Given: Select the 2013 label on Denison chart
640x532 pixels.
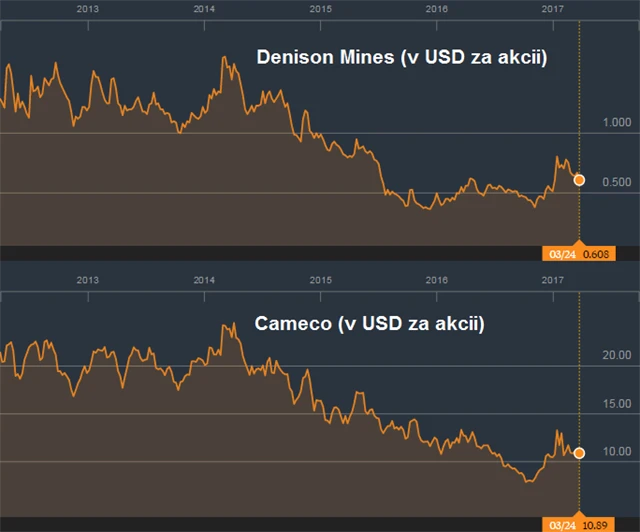Looking at the screenshot, I should 88,8.
